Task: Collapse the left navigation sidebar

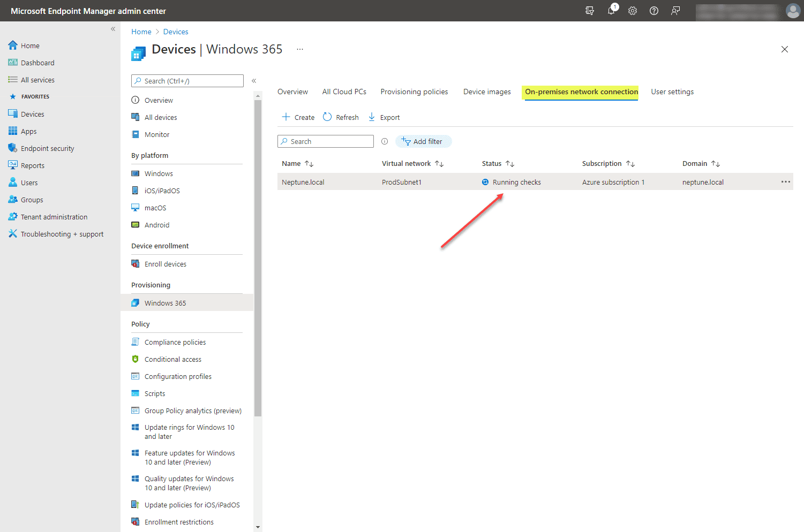Action: 113,29
